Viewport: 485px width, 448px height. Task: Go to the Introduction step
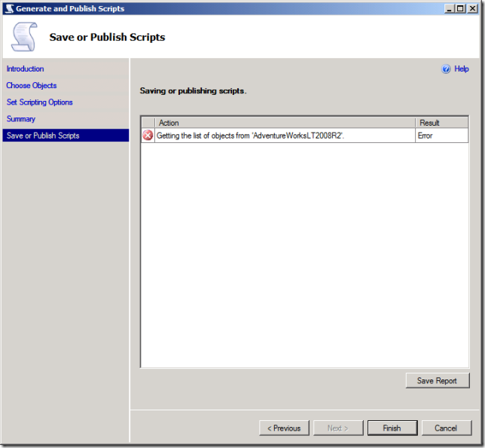(26, 69)
